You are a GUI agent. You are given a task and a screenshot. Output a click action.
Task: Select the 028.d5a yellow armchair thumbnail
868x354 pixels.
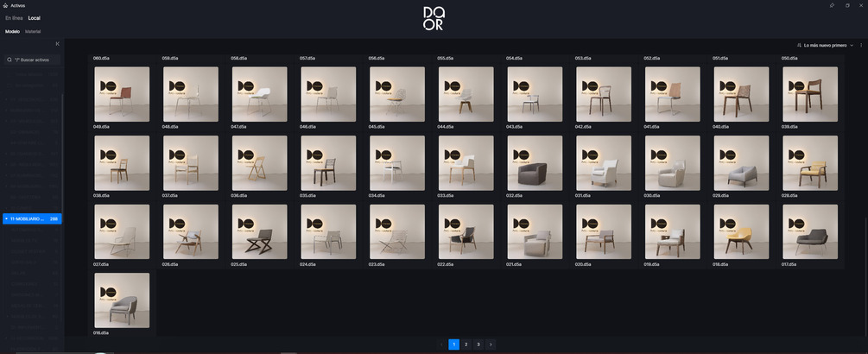coord(810,163)
